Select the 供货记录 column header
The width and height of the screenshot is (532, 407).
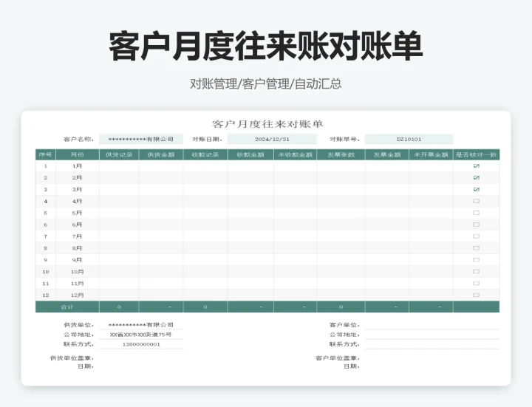coord(119,154)
